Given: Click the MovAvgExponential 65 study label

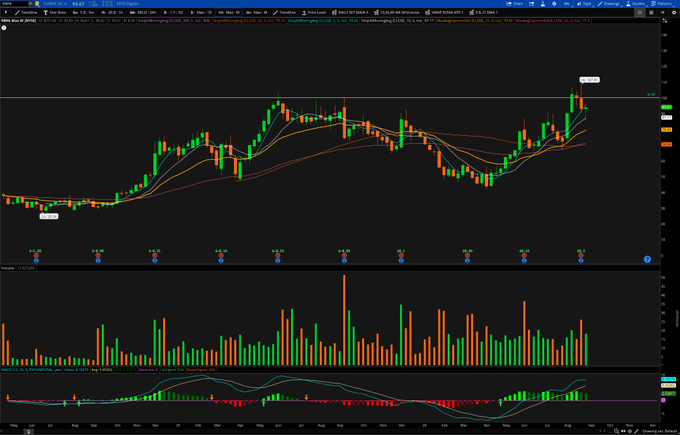Looking at the screenshot, I should [547, 20].
